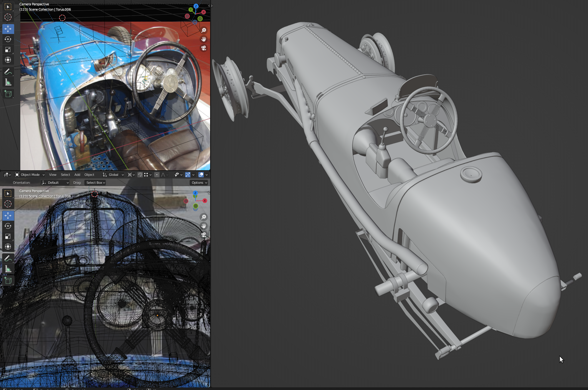Expand the Drag Select Box dropdown
Image resolution: width=588 pixels, height=390 pixels.
[95, 183]
